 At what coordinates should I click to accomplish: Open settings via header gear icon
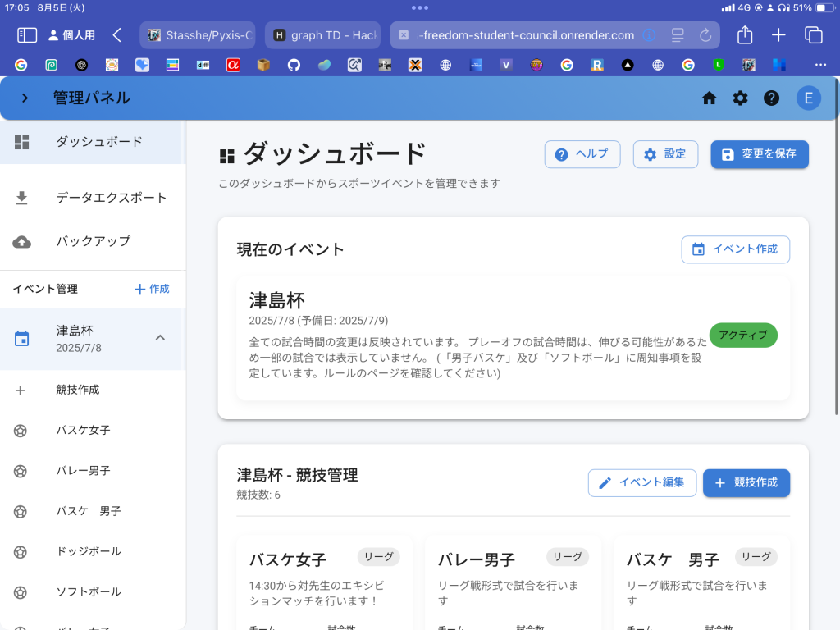pos(741,98)
